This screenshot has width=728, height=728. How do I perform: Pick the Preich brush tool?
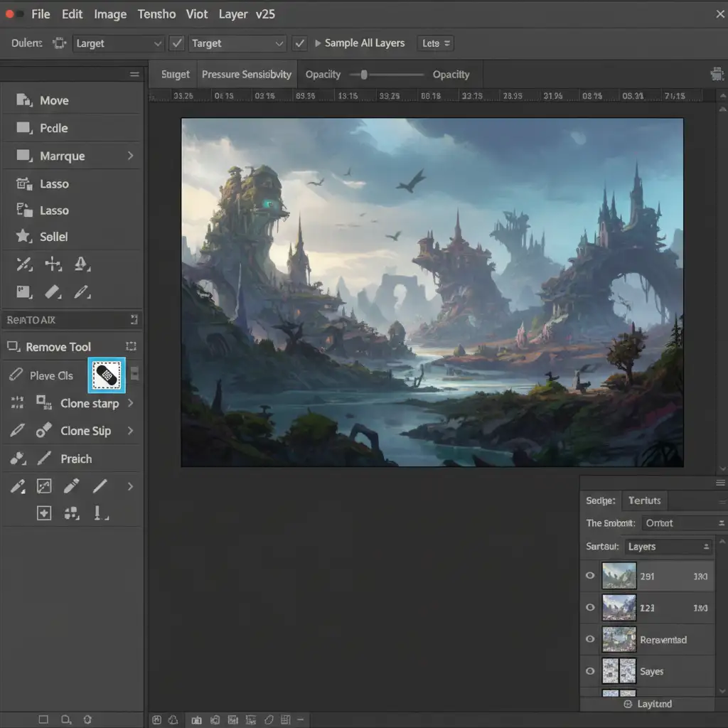click(75, 459)
